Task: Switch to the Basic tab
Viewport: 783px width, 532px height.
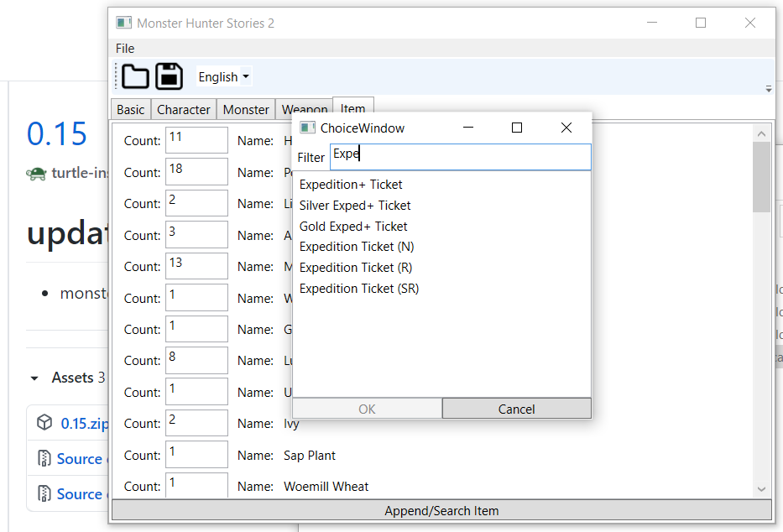Action: click(x=130, y=109)
